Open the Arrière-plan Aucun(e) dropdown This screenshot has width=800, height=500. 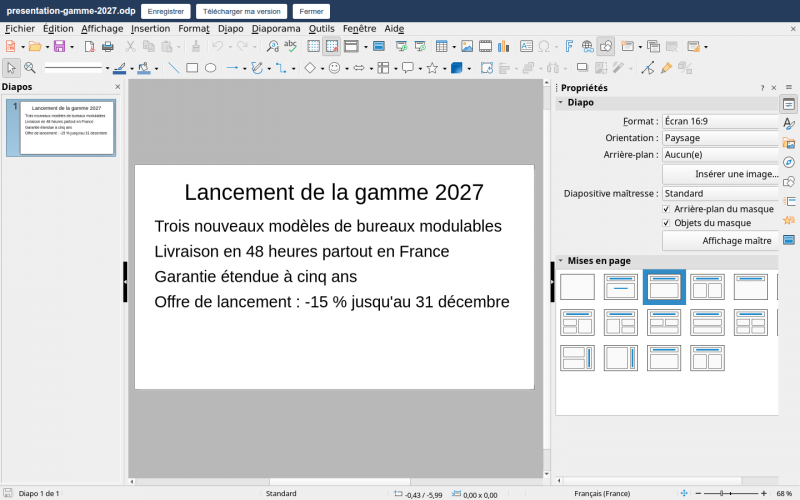pos(720,155)
